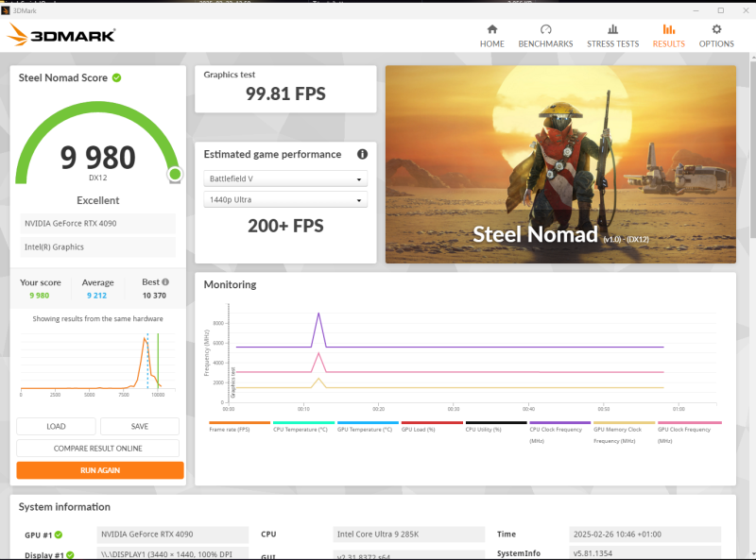Toggle the CPU Utility (%) legend entry
Viewport: 756px width, 560px height.
click(x=495, y=427)
